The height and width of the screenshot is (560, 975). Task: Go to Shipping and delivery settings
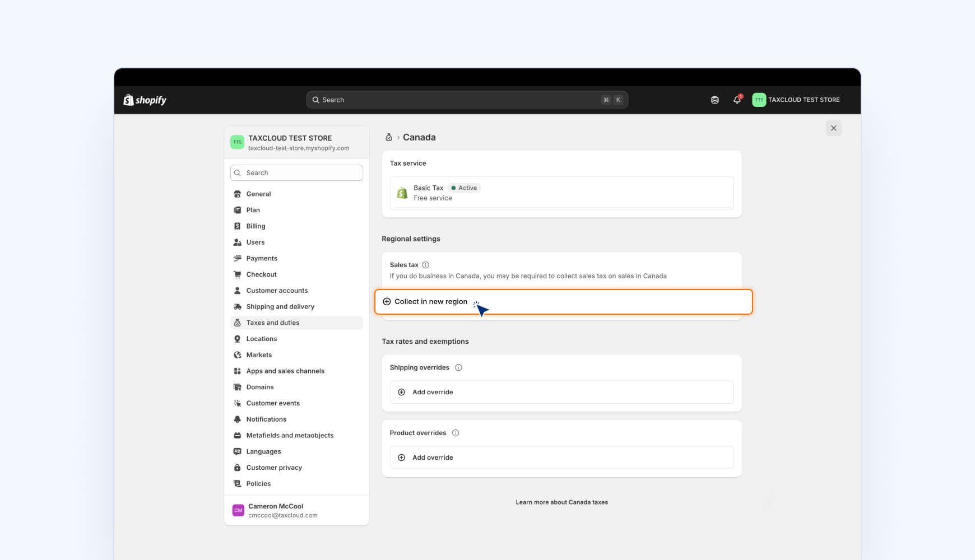(280, 306)
